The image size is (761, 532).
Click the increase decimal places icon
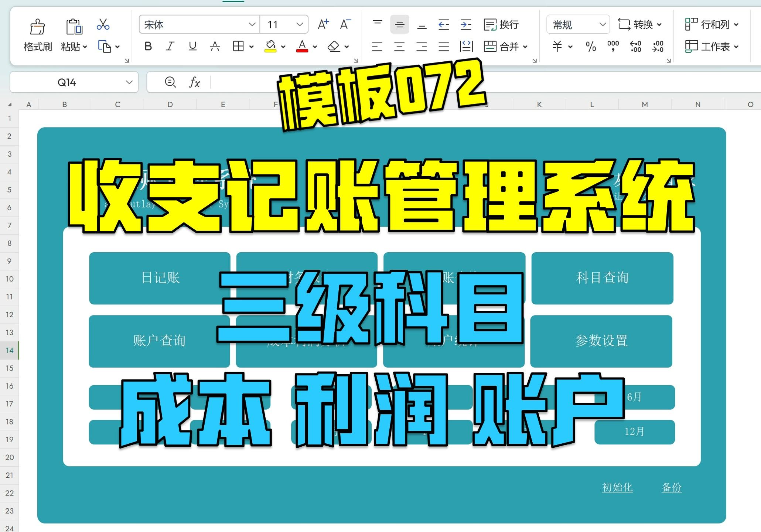(635, 47)
